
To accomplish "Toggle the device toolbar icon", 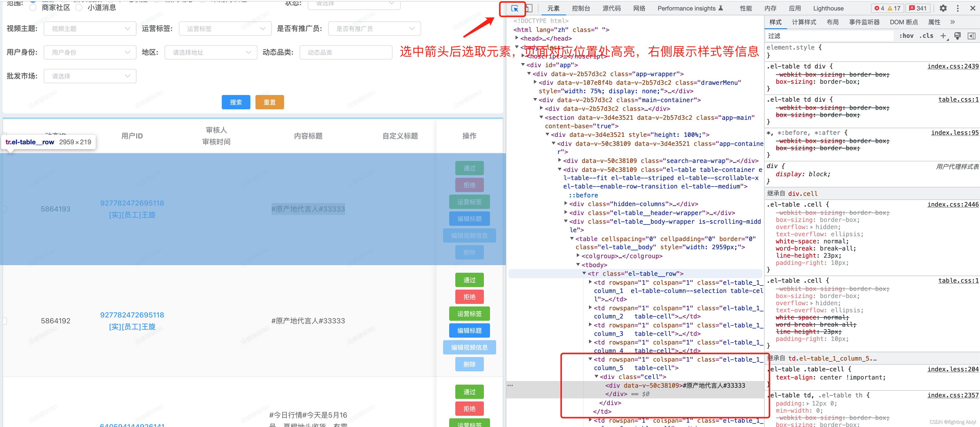I will click(x=529, y=8).
